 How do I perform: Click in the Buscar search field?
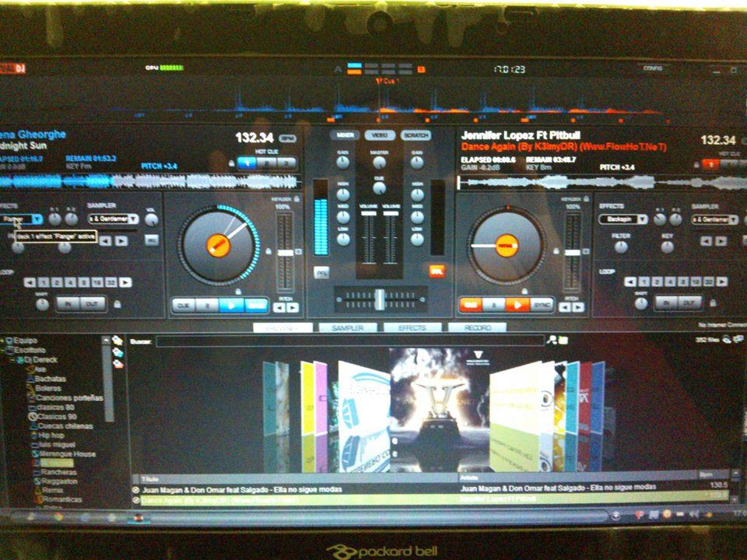pos(350,341)
